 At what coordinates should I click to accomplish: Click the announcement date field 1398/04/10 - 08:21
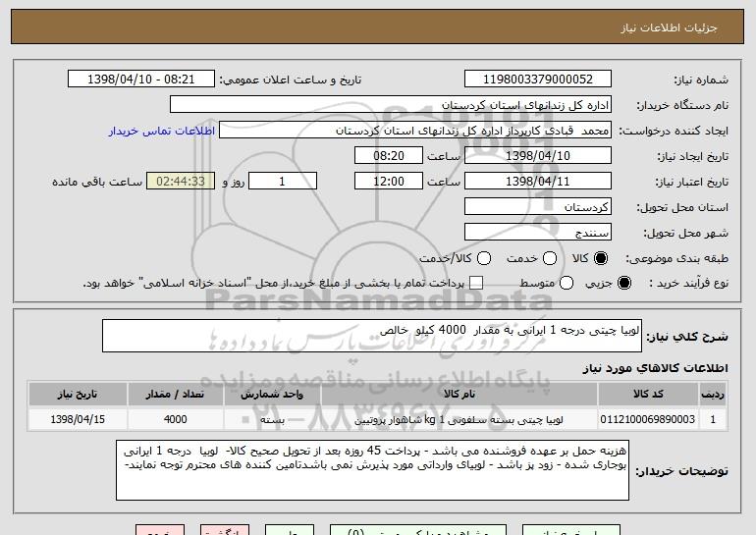pos(141,80)
